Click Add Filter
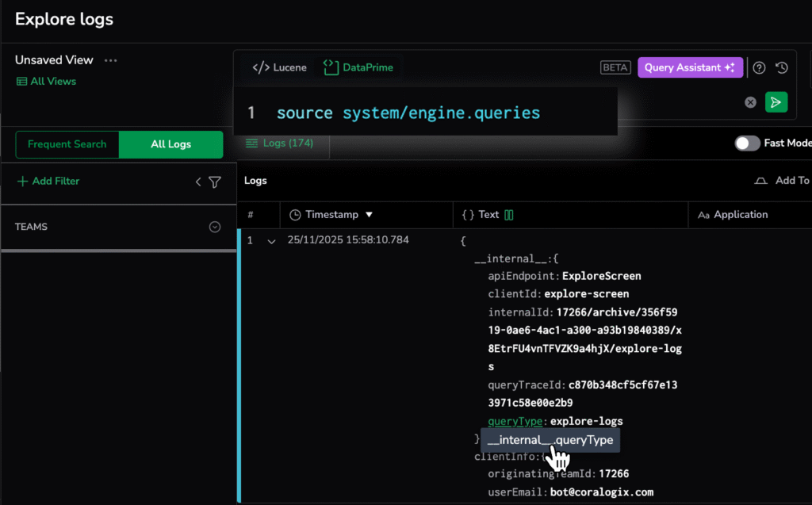 coord(48,182)
